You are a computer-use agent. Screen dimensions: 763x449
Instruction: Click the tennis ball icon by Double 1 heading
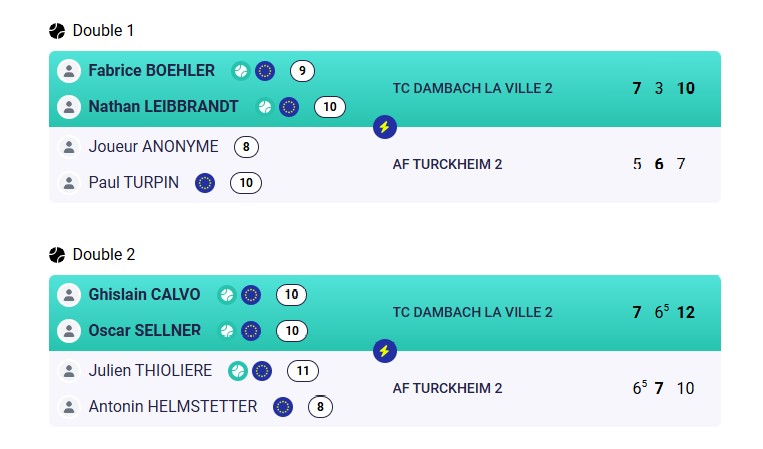point(57,31)
